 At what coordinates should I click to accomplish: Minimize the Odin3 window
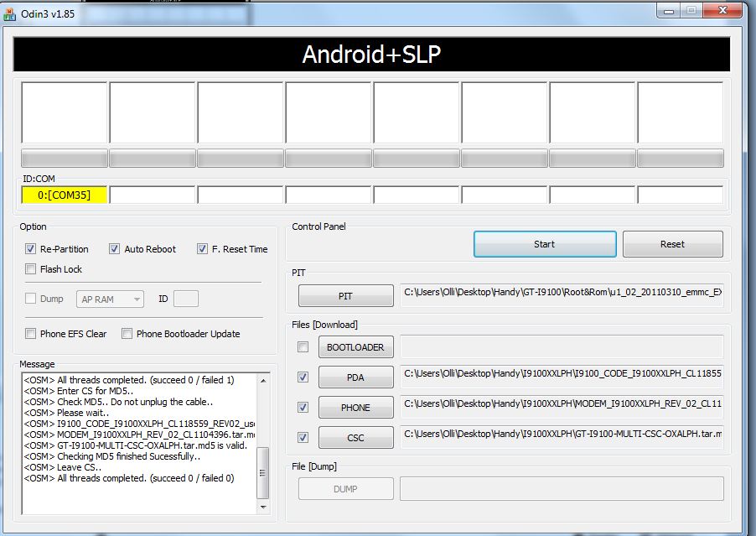pyautogui.click(x=669, y=11)
